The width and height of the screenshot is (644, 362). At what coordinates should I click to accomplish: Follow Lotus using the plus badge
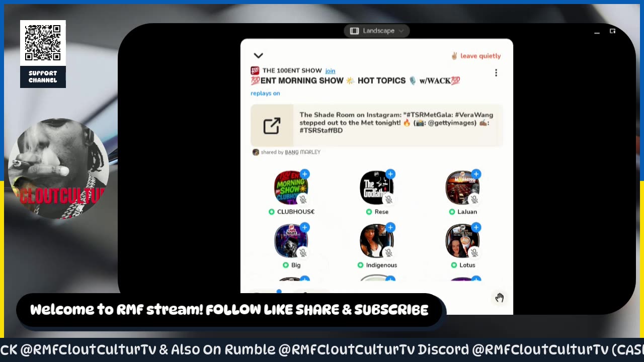(x=476, y=227)
